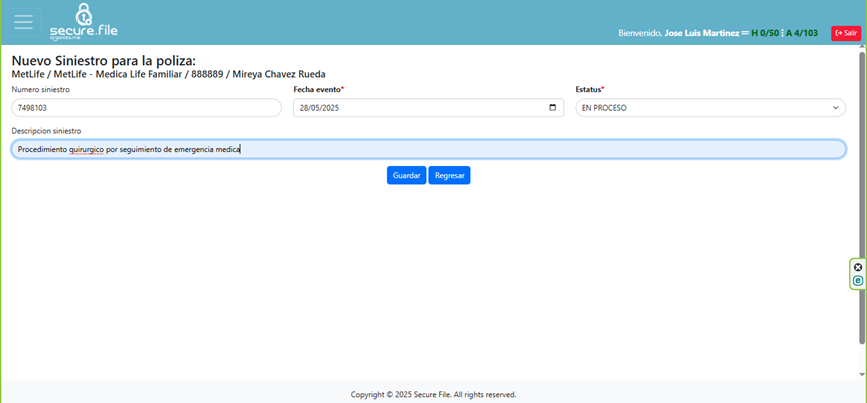The image size is (867, 403).
Task: Click the user name Jose Luis Martinez
Action: (701, 33)
